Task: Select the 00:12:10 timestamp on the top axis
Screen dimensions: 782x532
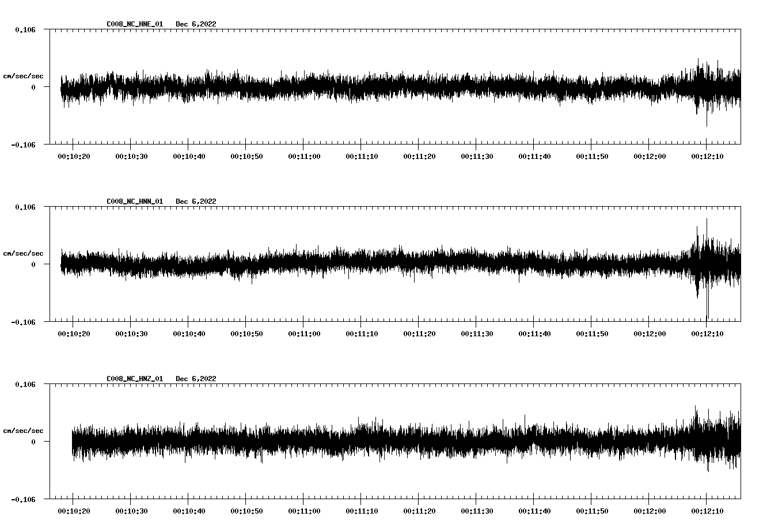Action: 708,155
